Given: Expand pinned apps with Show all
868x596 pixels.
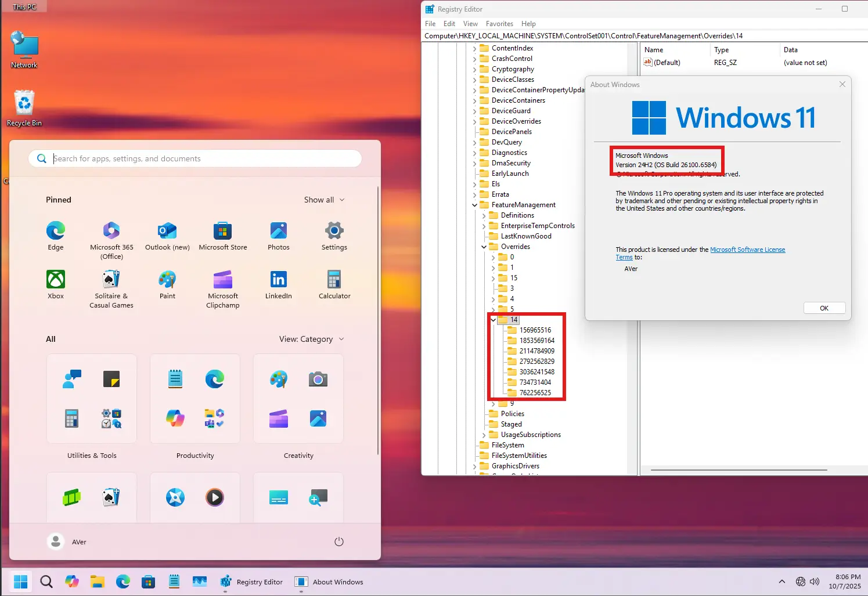Looking at the screenshot, I should 325,200.
